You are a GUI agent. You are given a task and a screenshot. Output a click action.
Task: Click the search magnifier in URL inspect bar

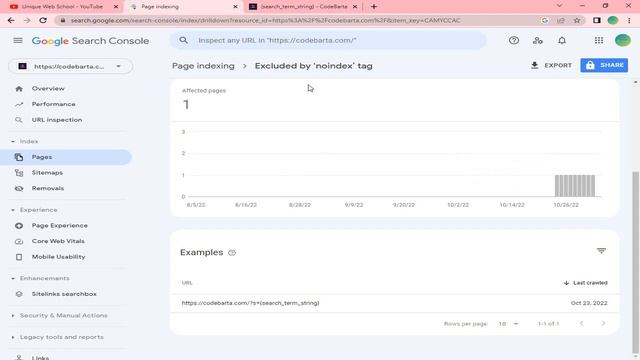coord(183,40)
